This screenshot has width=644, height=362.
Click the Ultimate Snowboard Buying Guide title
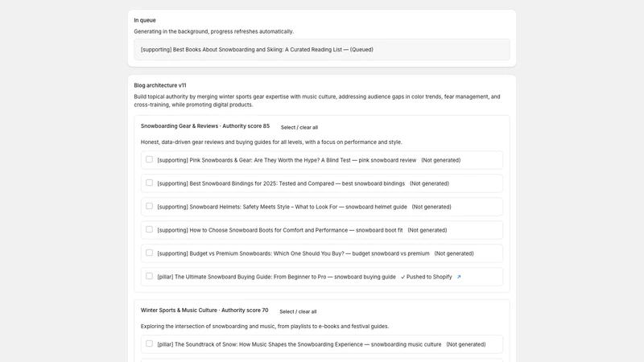point(276,278)
